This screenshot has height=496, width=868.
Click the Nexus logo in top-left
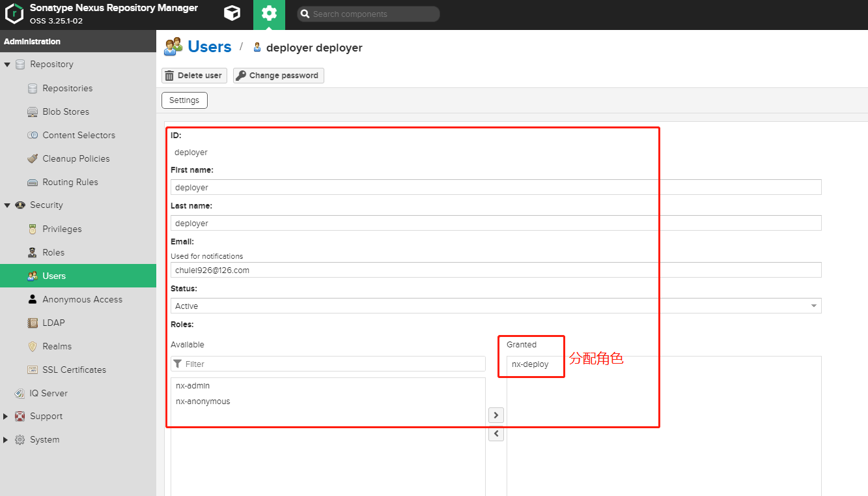click(x=14, y=14)
